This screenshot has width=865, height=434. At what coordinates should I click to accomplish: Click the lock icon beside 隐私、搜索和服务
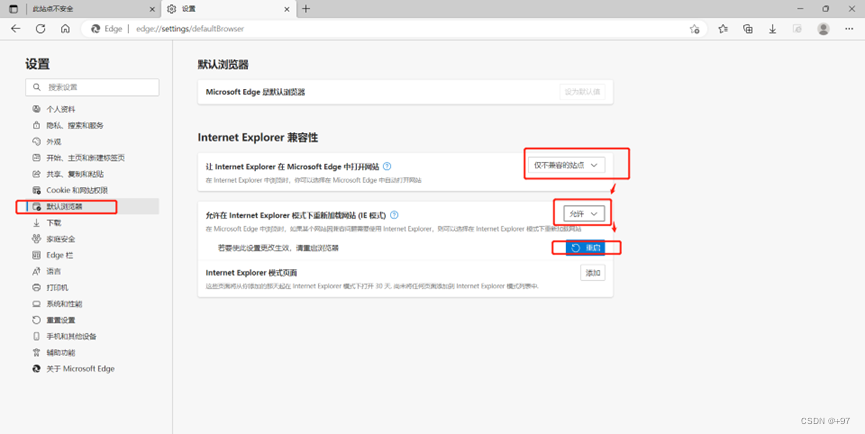point(36,125)
